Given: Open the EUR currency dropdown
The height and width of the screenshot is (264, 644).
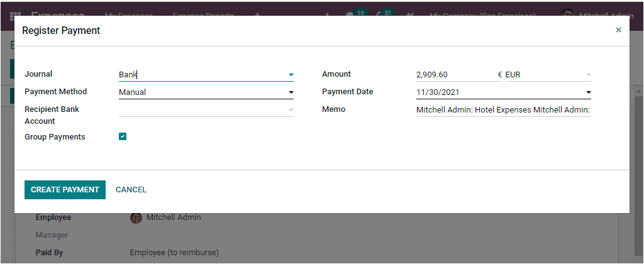Looking at the screenshot, I should tap(588, 75).
